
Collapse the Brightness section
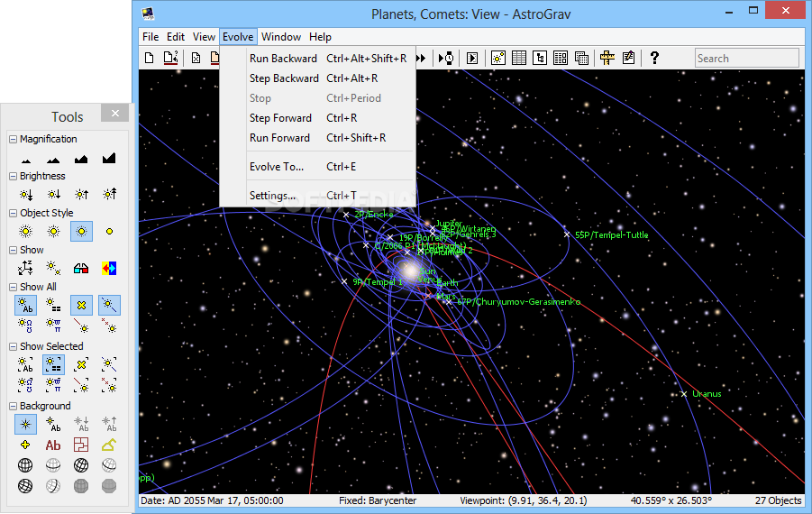(x=13, y=176)
